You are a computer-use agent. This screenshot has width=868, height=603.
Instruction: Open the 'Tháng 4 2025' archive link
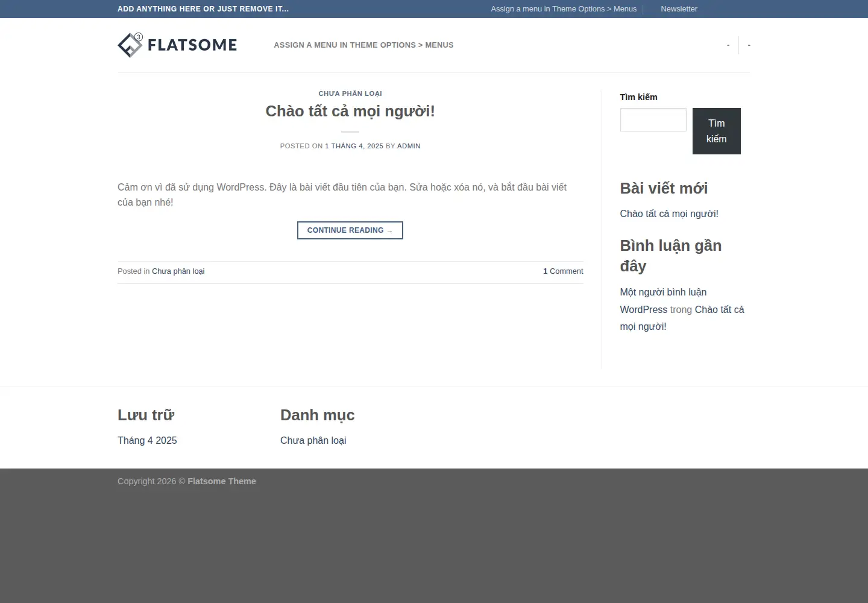point(147,441)
